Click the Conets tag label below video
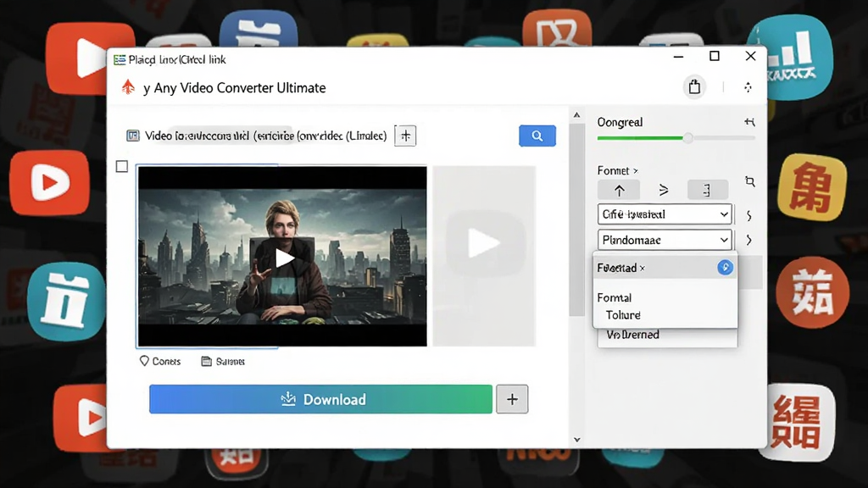This screenshot has width=868, height=488. 160,361
